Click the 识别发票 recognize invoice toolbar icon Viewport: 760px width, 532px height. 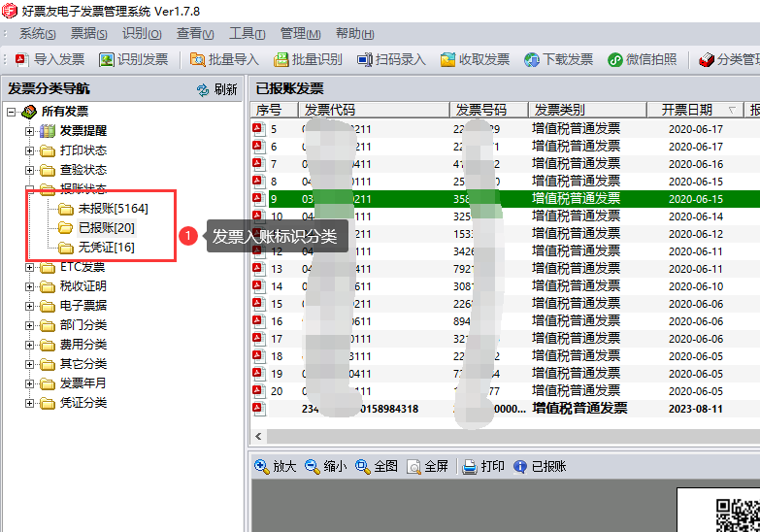pos(106,59)
